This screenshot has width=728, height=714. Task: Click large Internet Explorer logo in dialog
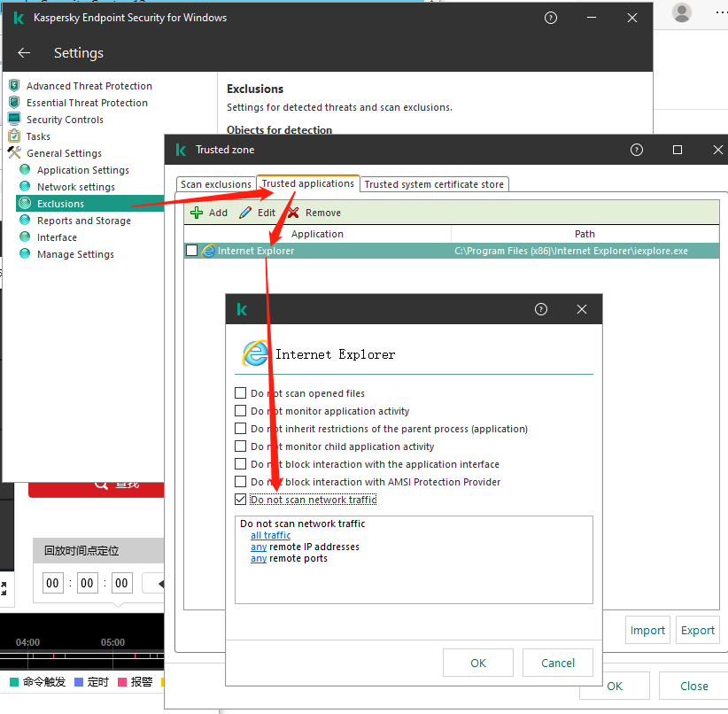tap(255, 354)
